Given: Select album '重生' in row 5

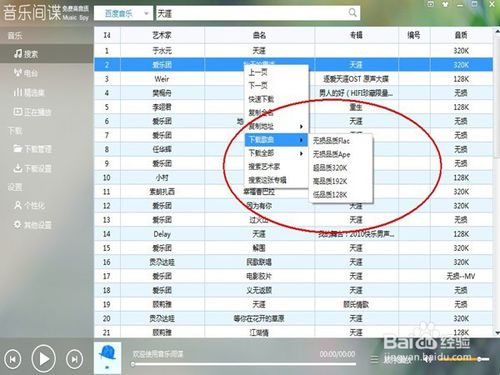Looking at the screenshot, I should point(356,107).
